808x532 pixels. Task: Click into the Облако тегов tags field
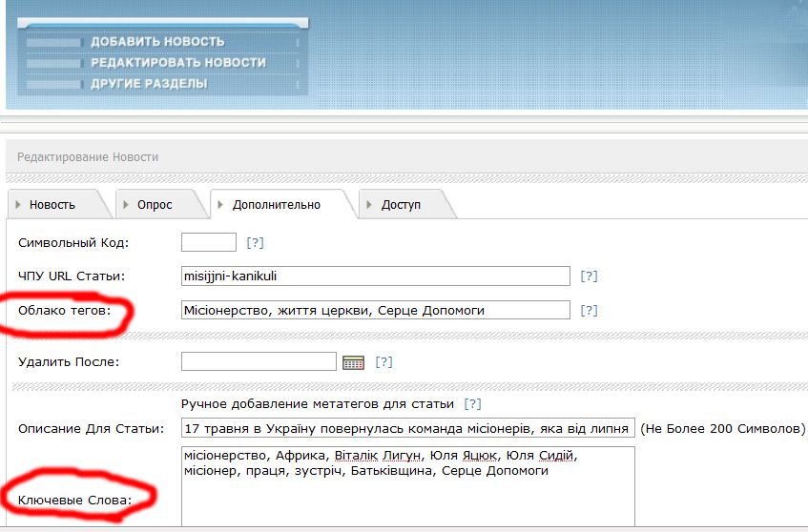point(375,310)
